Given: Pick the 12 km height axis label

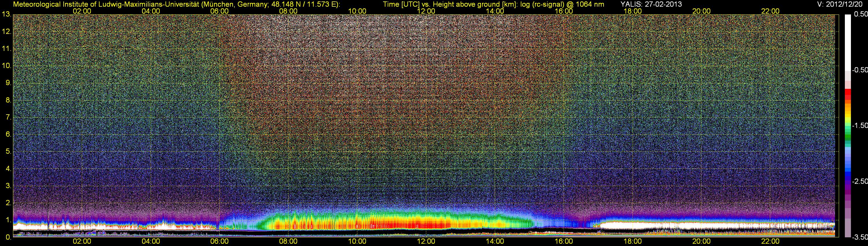Looking at the screenshot, I should [6, 32].
